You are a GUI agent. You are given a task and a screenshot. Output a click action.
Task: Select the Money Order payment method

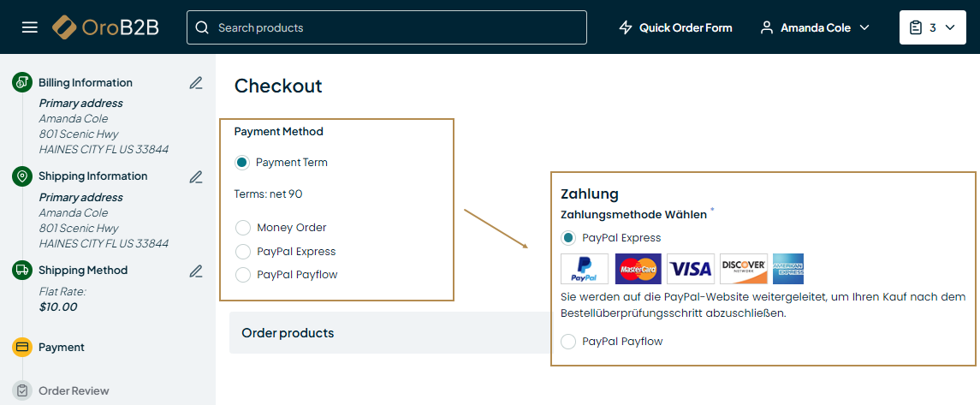pyautogui.click(x=243, y=228)
